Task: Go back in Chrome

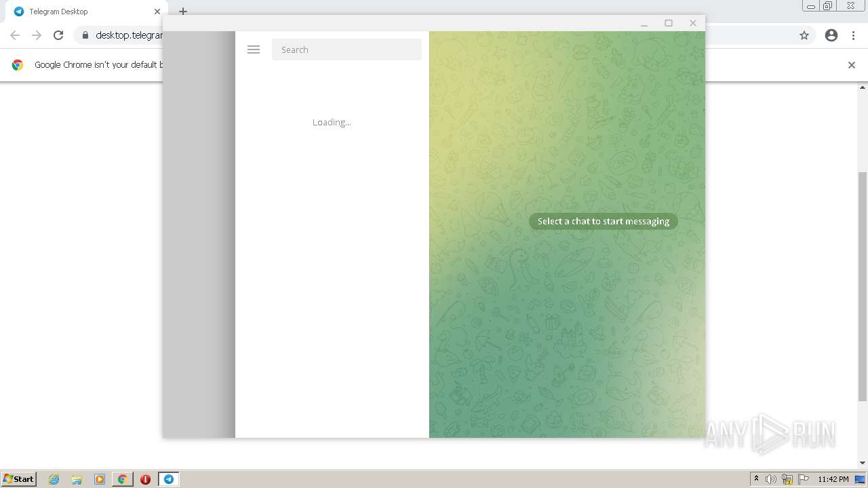Action: 15,35
